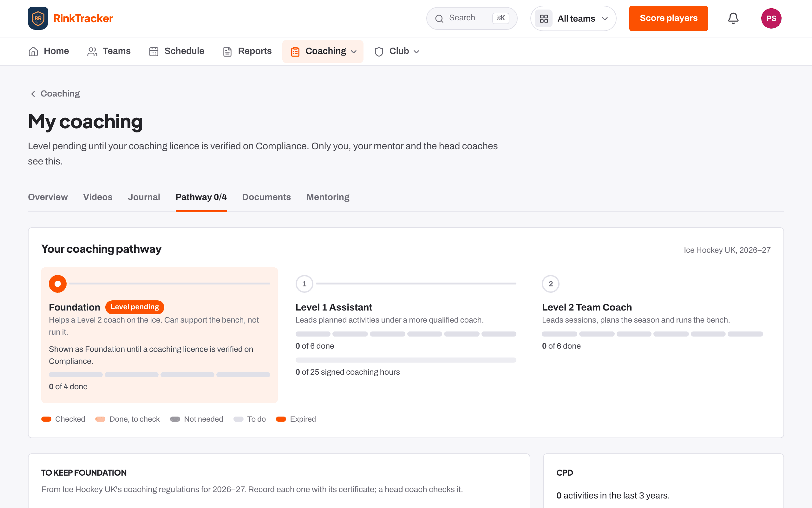
Task: Click the Reports document icon
Action: pyautogui.click(x=227, y=51)
